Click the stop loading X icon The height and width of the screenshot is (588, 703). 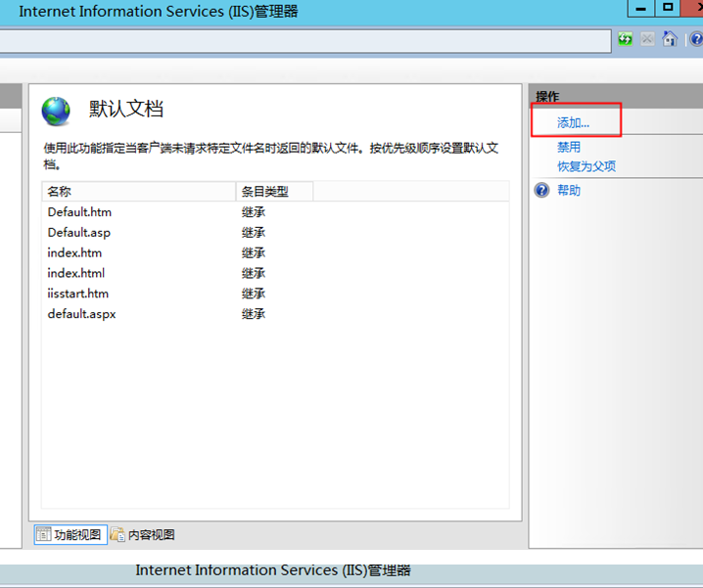(647, 39)
